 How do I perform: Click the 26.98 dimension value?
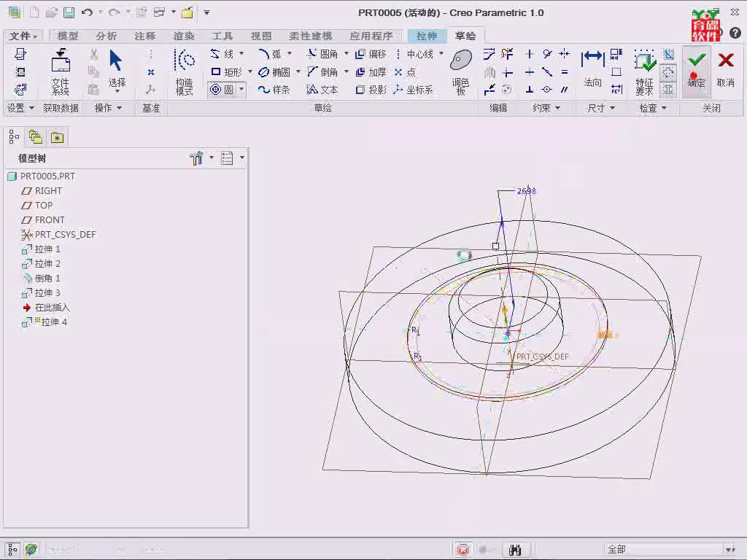click(527, 191)
